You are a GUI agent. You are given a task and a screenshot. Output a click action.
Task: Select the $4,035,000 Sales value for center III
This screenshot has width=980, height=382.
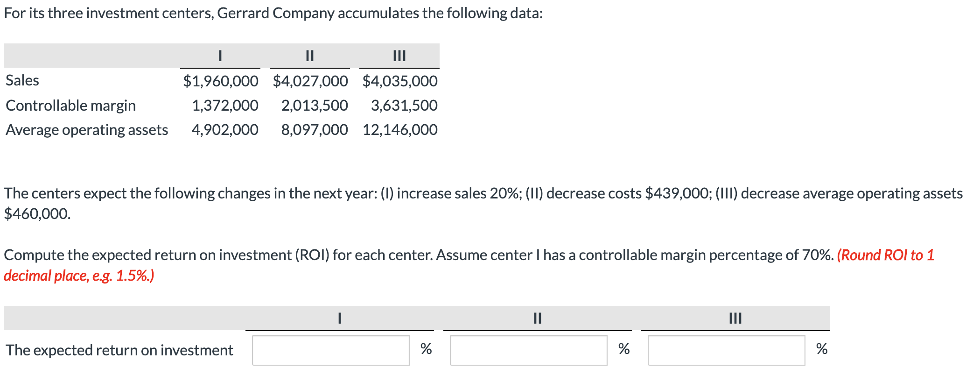coord(399,80)
